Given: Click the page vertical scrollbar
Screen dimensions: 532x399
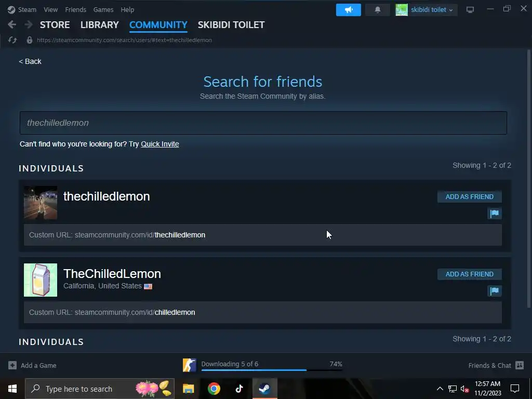Looking at the screenshot, I should click(528, 179).
